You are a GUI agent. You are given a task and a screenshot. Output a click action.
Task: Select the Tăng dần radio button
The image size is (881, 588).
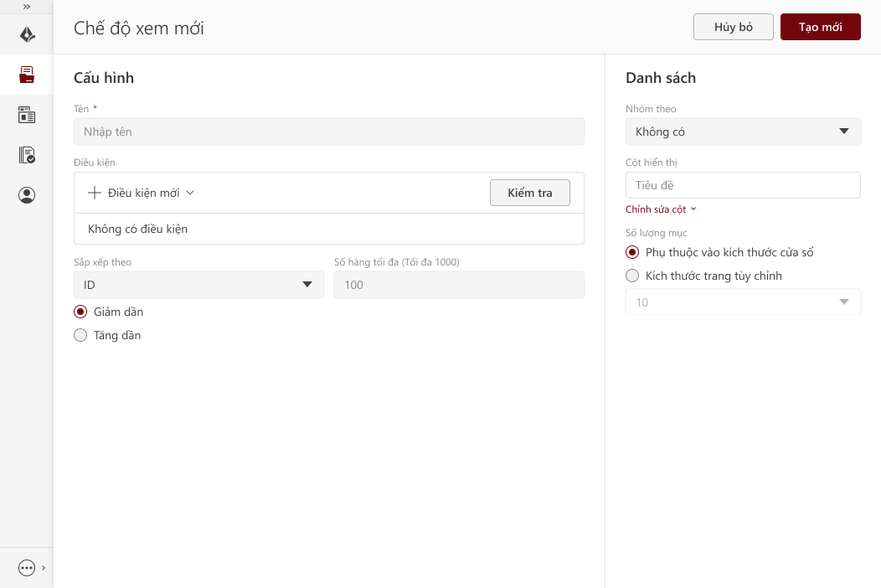click(80, 335)
